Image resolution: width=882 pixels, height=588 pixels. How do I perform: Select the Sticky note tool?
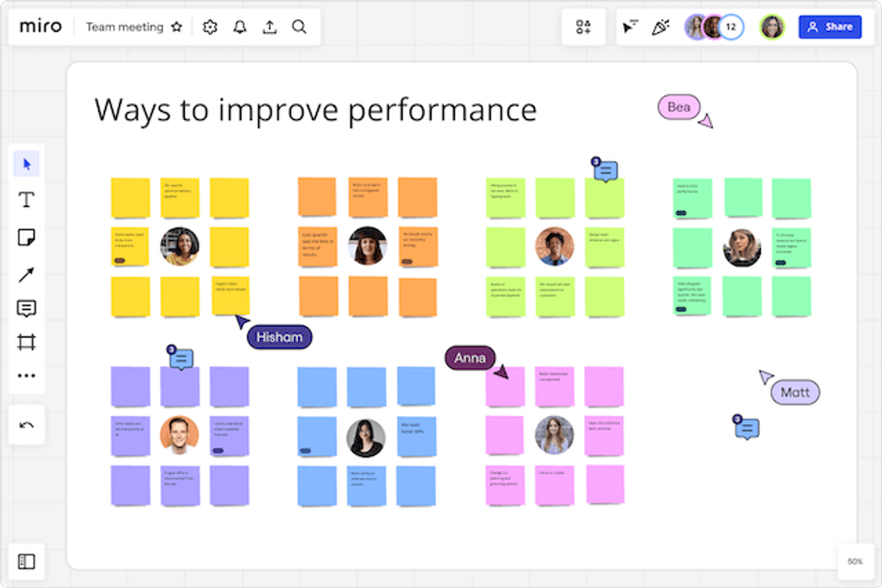coord(26,237)
